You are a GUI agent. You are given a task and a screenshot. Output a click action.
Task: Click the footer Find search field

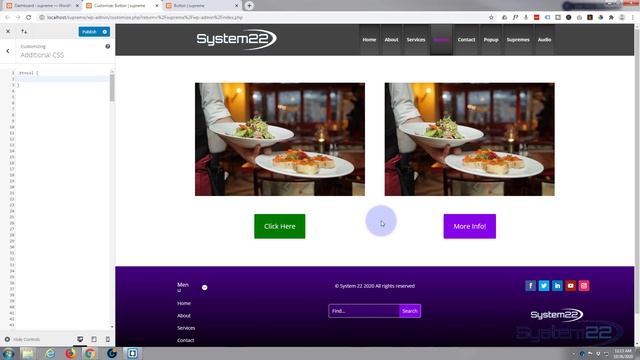click(x=364, y=311)
